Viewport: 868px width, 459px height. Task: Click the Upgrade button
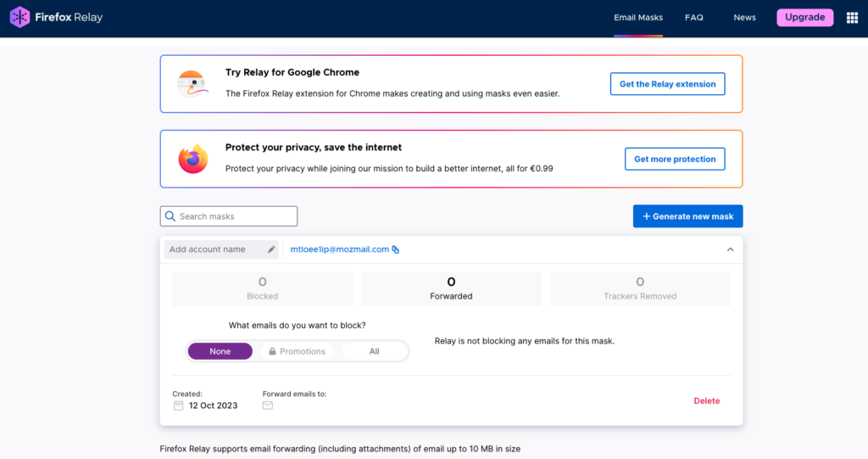pyautogui.click(x=804, y=18)
